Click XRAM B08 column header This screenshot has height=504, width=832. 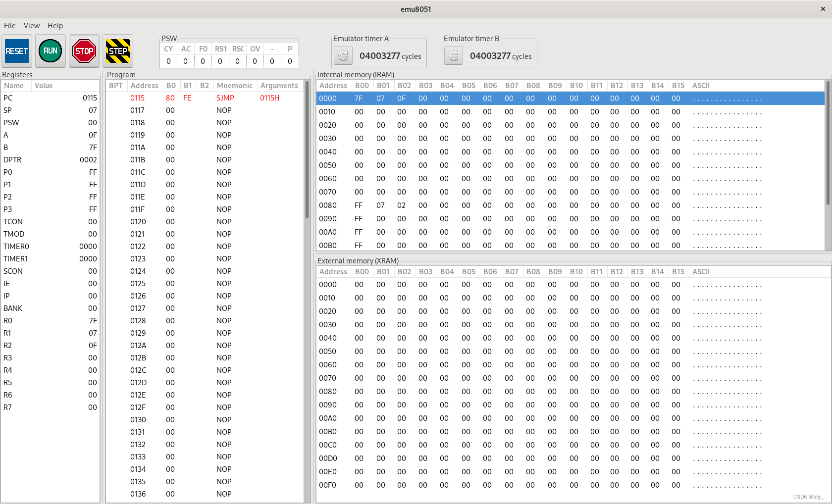tap(533, 272)
